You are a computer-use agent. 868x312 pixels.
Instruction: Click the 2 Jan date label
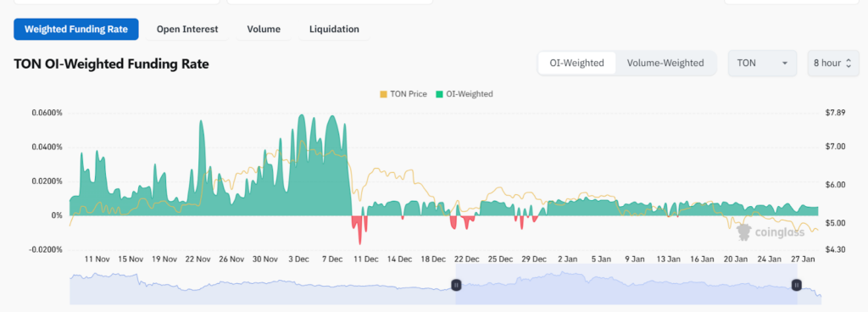point(567,259)
